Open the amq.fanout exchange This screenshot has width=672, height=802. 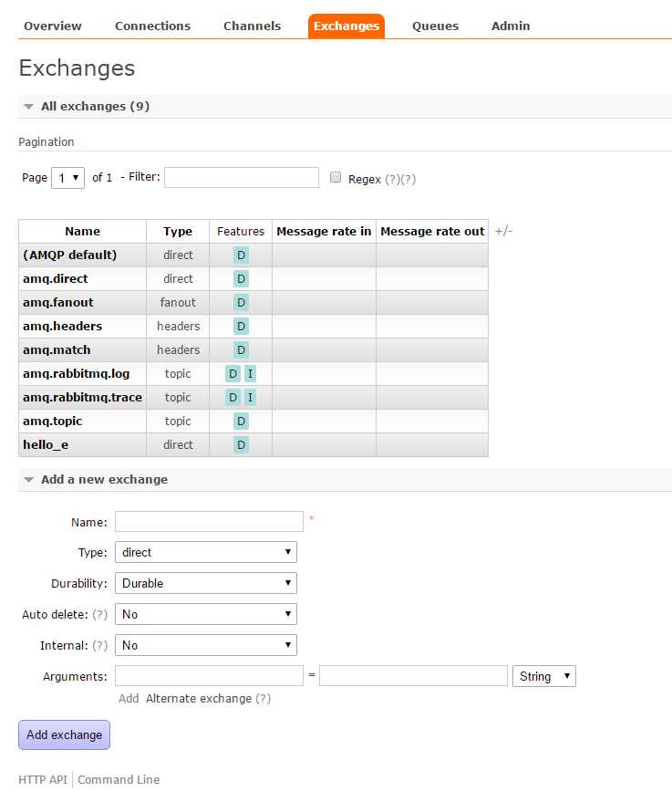[x=58, y=302]
